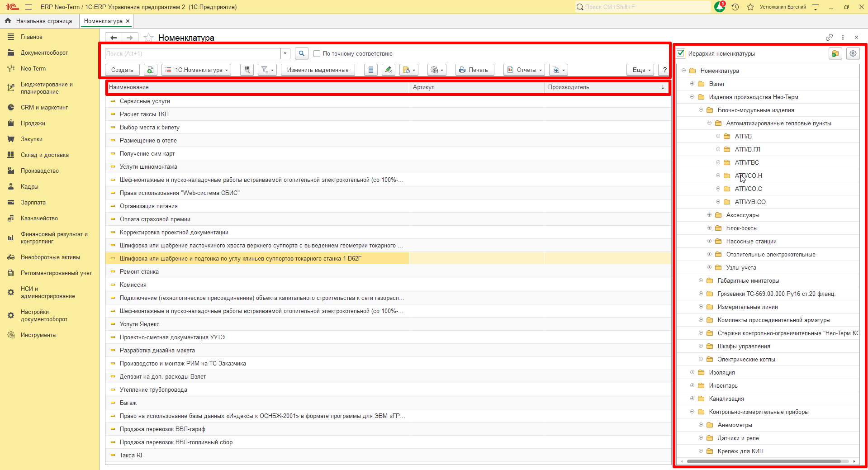The height and width of the screenshot is (470, 868).
Task: Open the history clock icon
Action: [735, 7]
